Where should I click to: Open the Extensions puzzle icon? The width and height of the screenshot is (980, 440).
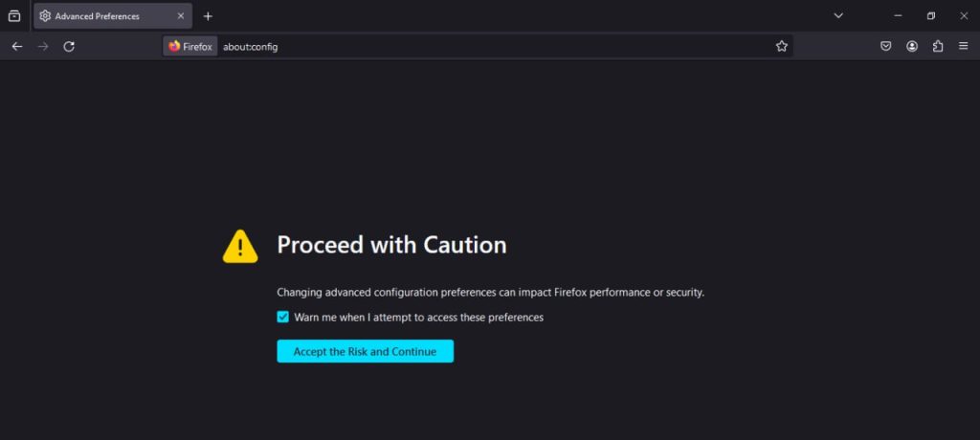pos(938,46)
